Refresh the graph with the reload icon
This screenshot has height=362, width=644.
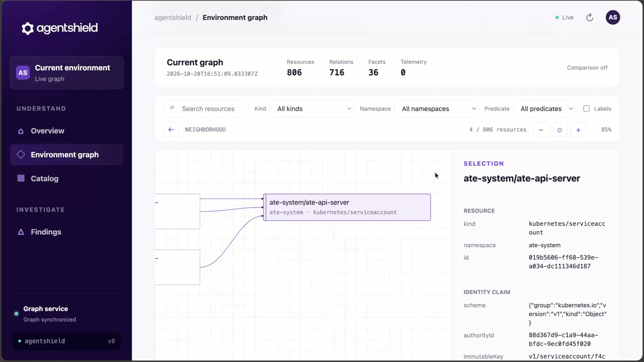click(590, 18)
